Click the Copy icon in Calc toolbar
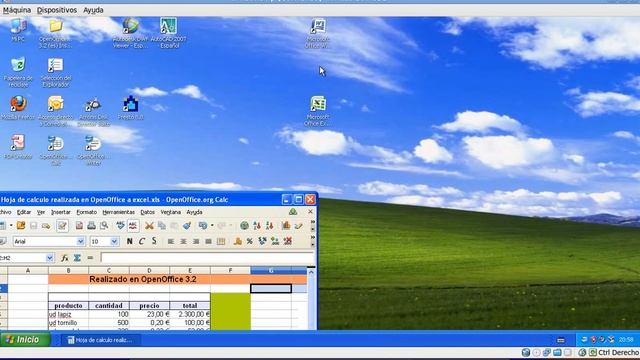The width and height of the screenshot is (640, 360). tap(162, 225)
